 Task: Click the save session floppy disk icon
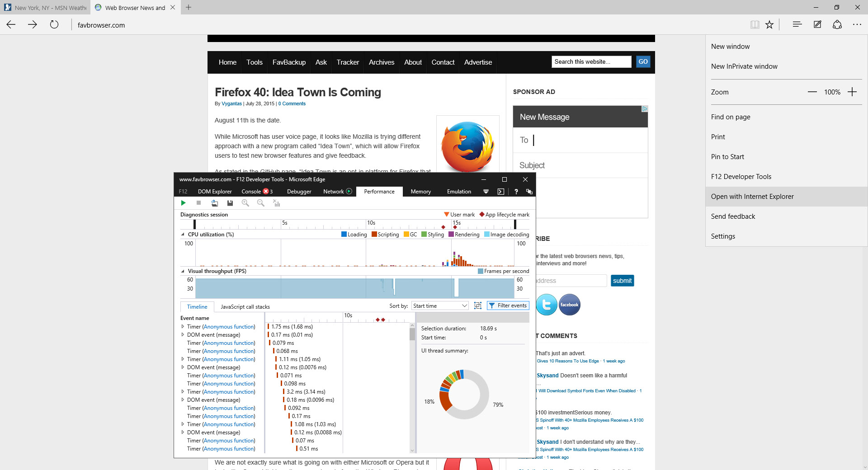click(x=230, y=203)
